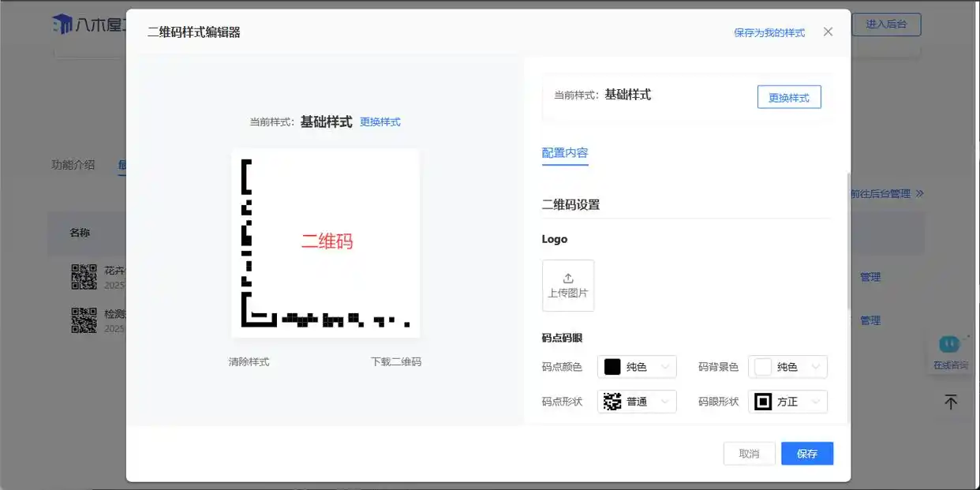
Task: Click the Logo label text
Action: [x=555, y=239]
